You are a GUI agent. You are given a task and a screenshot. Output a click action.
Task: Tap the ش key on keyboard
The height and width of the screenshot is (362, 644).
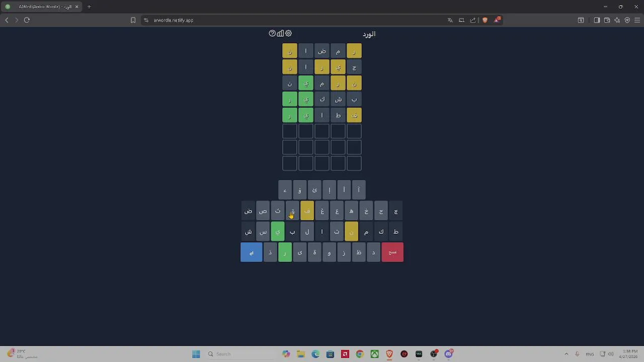[248, 232]
